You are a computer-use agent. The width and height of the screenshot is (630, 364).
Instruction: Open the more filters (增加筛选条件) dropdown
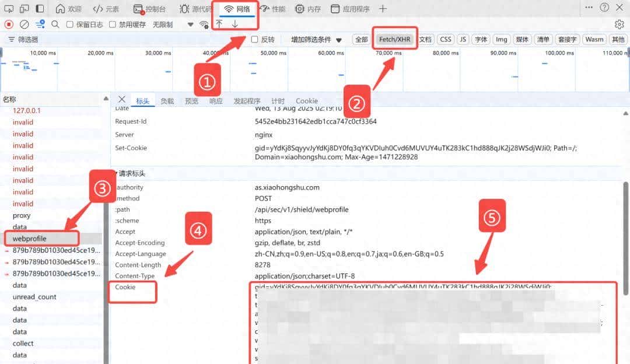click(x=317, y=39)
